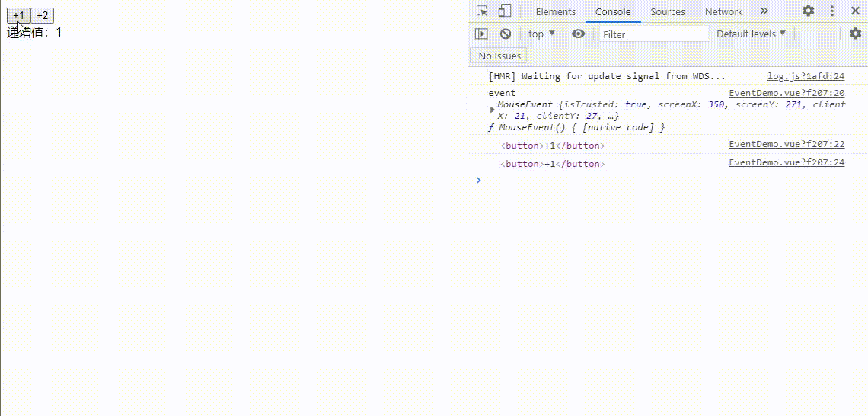
Task: Open the EventDemo.vue?f207:20 source link
Action: coord(787,93)
